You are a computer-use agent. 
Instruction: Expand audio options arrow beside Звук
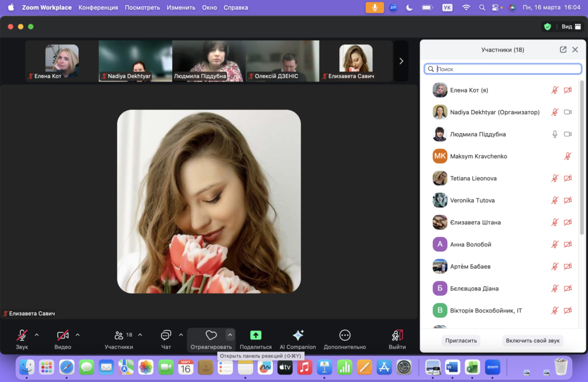tap(37, 335)
